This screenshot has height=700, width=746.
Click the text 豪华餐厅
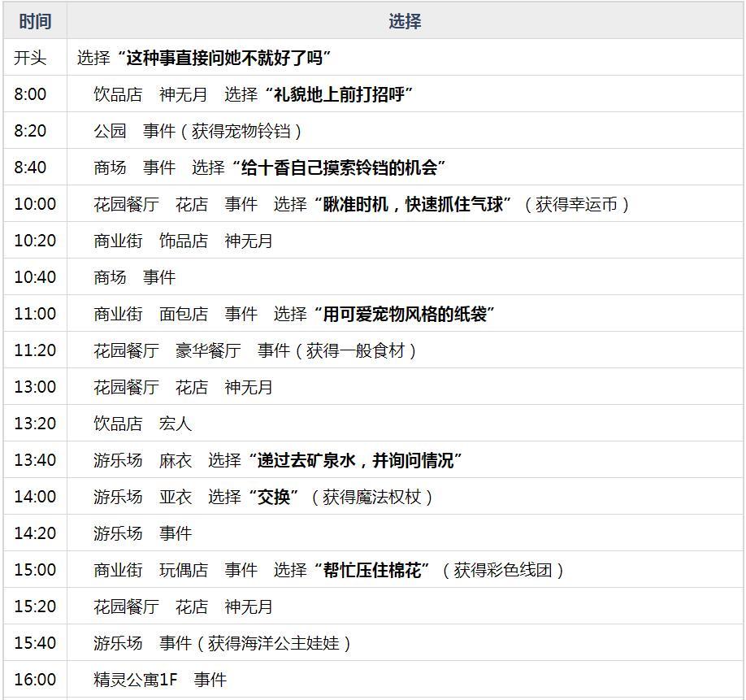[x=208, y=350]
